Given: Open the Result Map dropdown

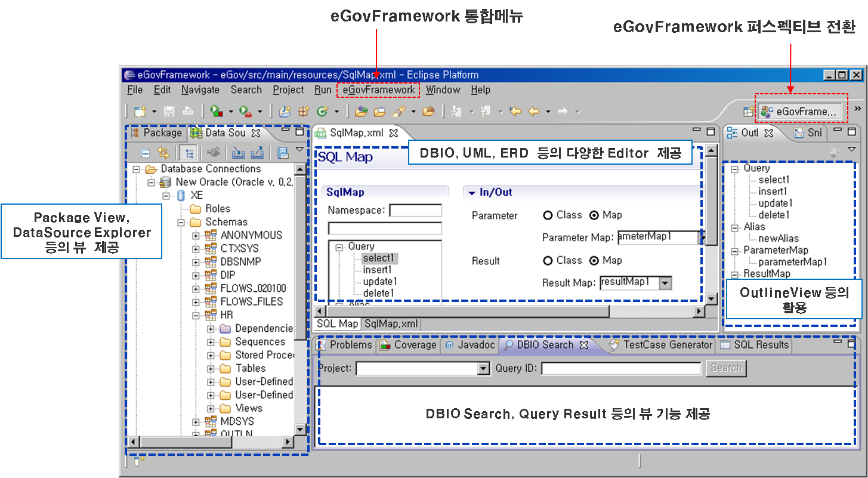Looking at the screenshot, I should click(x=665, y=283).
